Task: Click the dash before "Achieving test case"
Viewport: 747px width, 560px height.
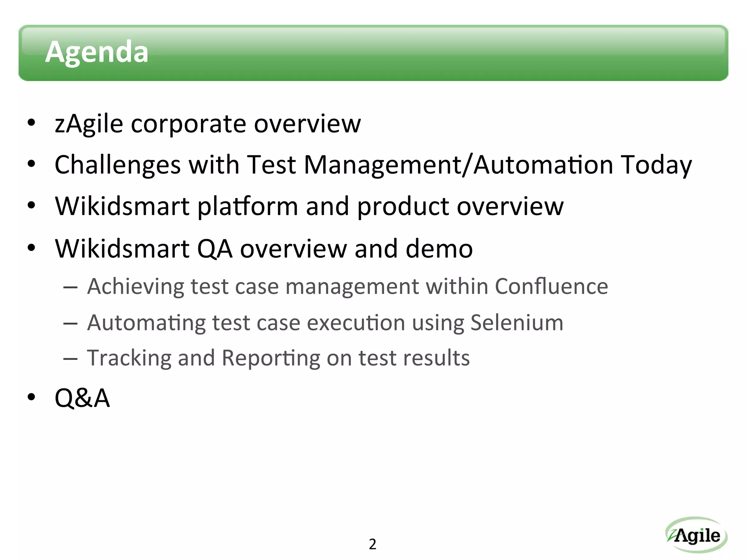Action: coord(70,288)
